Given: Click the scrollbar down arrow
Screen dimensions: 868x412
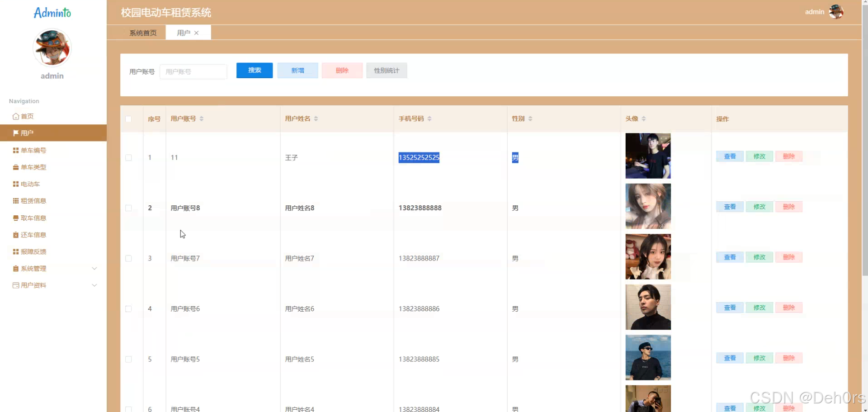Looking at the screenshot, I should (x=865, y=409).
